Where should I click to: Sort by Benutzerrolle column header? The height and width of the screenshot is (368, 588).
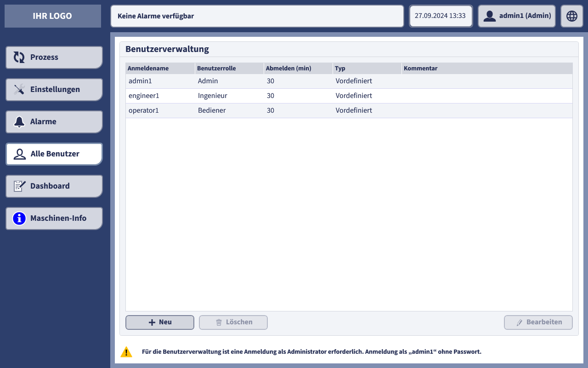(x=229, y=68)
